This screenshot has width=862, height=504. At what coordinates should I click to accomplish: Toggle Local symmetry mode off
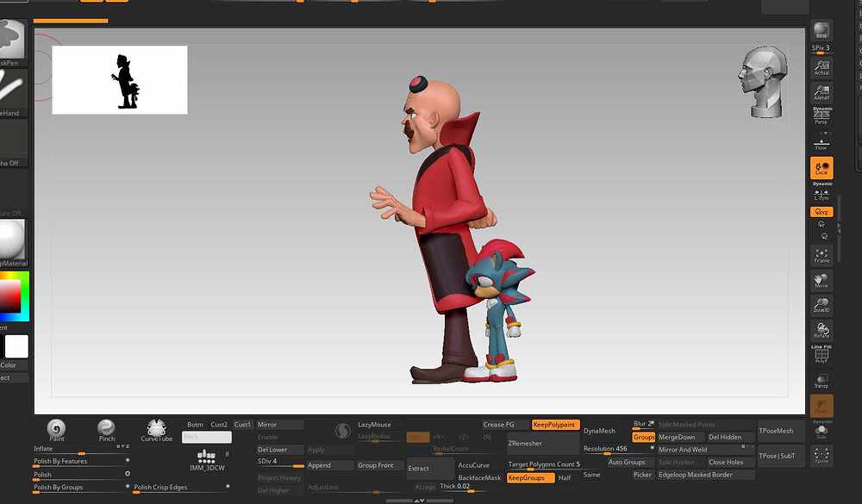coord(821,168)
